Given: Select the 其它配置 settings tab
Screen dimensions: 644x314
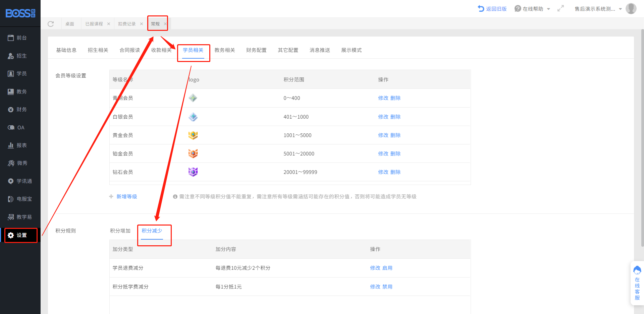Looking at the screenshot, I should pos(288,50).
